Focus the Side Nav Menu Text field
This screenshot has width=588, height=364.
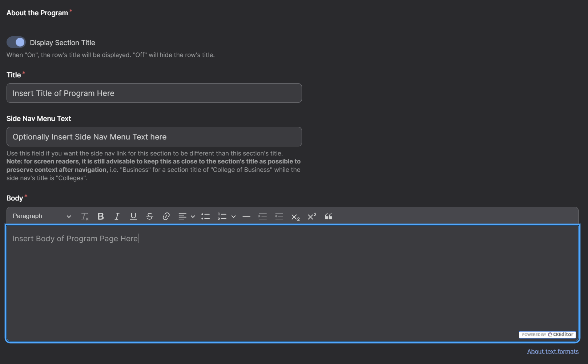[154, 137]
